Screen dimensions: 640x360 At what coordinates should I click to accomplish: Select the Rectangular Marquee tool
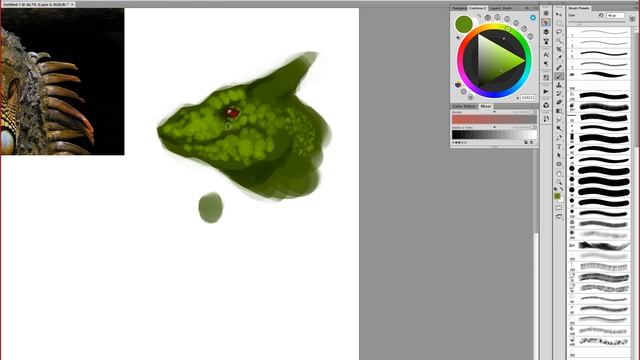559,23
